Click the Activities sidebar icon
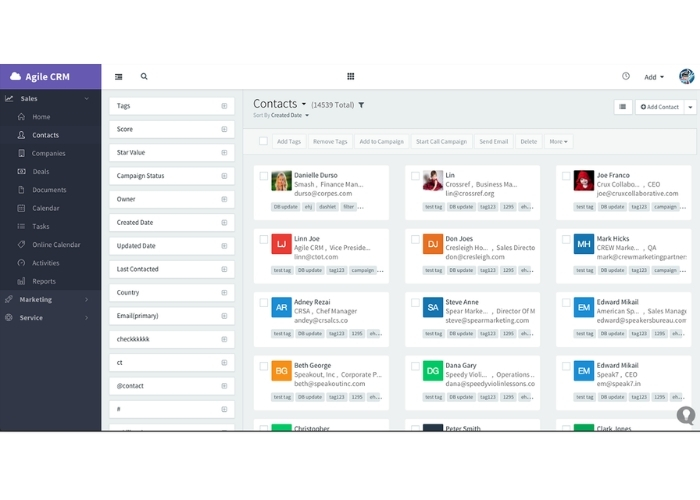700x500 pixels. pos(21,263)
